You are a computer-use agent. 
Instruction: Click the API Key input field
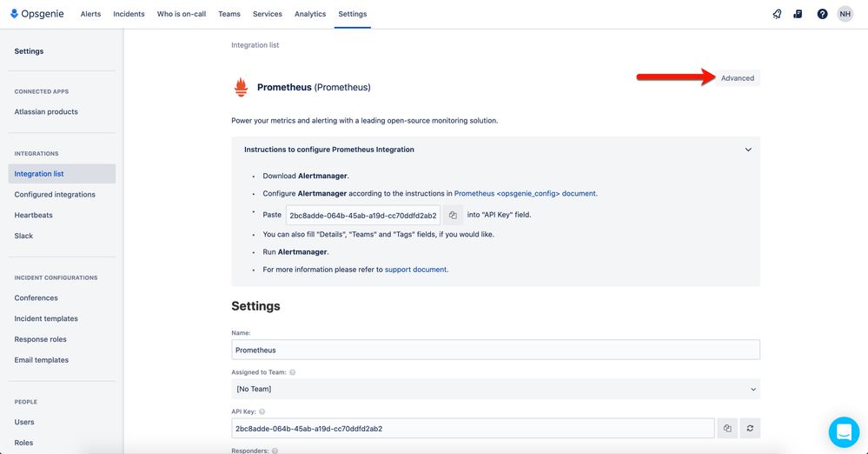tap(473, 428)
